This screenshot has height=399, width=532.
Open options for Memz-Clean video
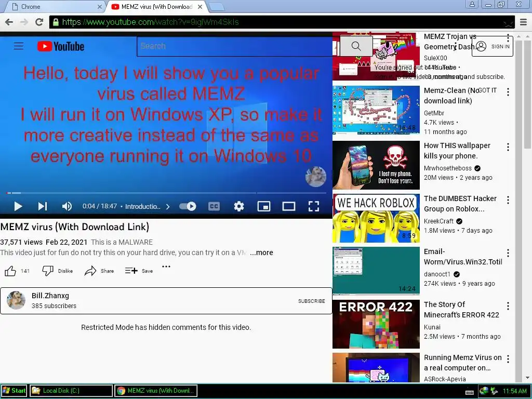(x=508, y=91)
